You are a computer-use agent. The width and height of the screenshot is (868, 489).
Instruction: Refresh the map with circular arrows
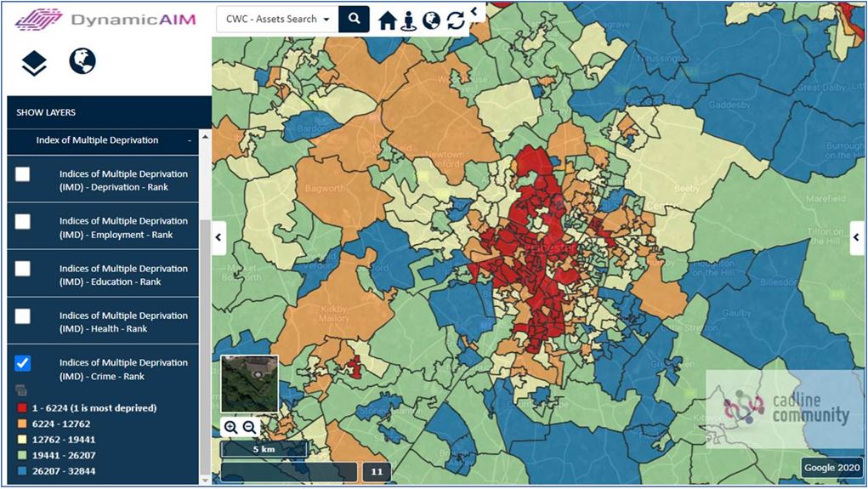click(456, 20)
